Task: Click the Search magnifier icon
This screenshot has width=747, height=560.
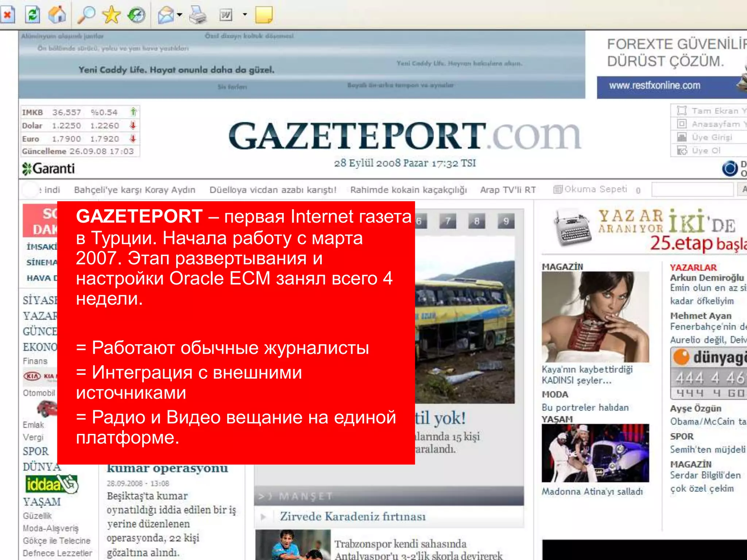Action: tap(86, 15)
